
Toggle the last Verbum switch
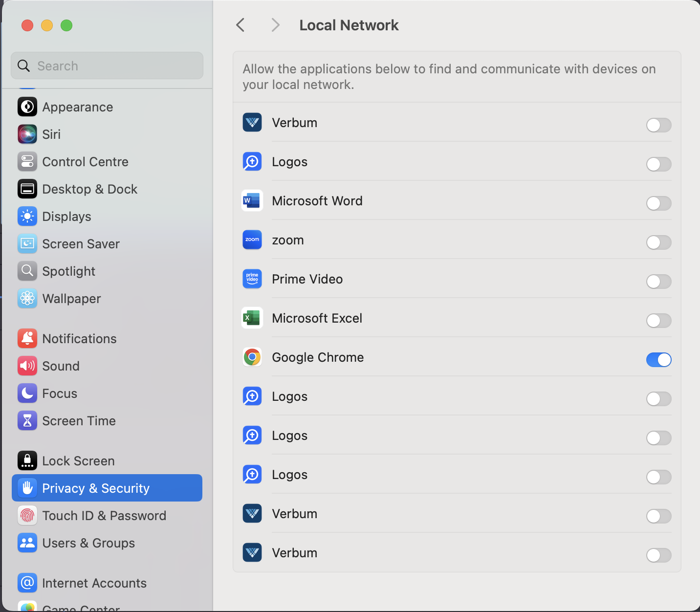pos(658,555)
